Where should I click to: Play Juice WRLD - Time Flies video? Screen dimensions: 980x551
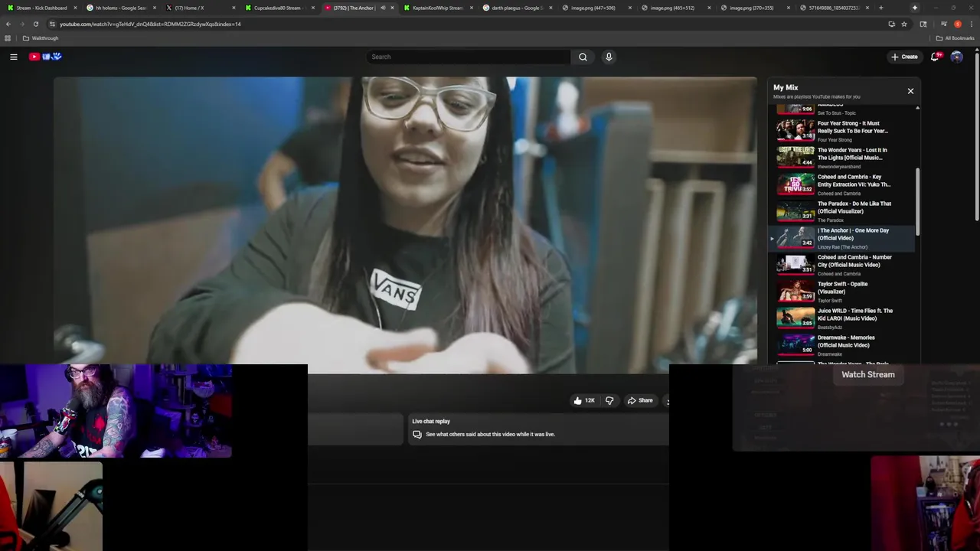tap(842, 318)
